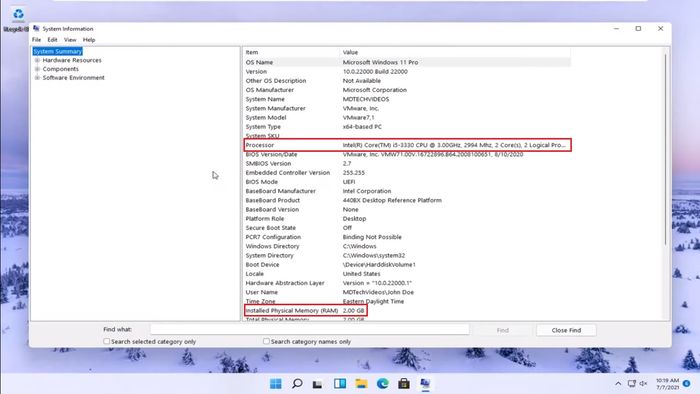Select the User Name row

(407, 292)
